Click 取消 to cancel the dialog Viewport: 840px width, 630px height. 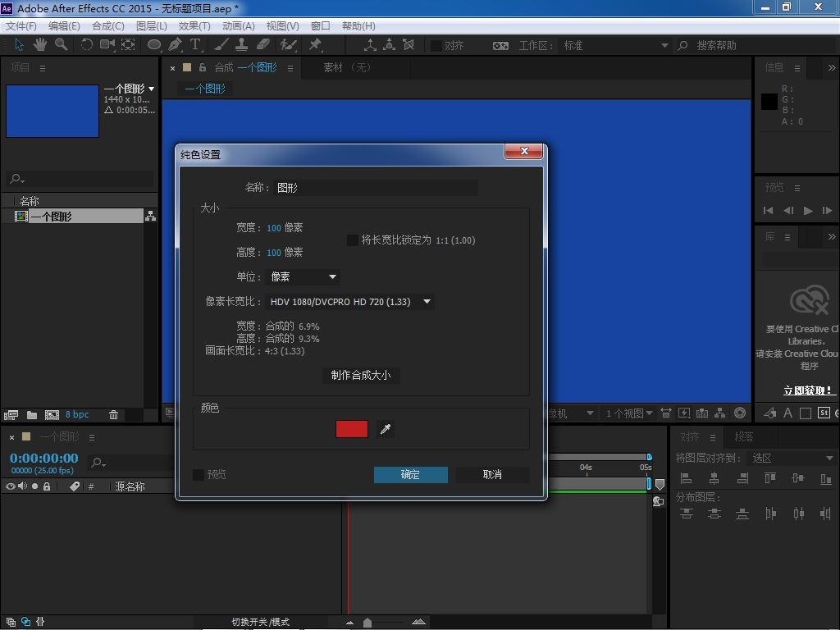[493, 475]
